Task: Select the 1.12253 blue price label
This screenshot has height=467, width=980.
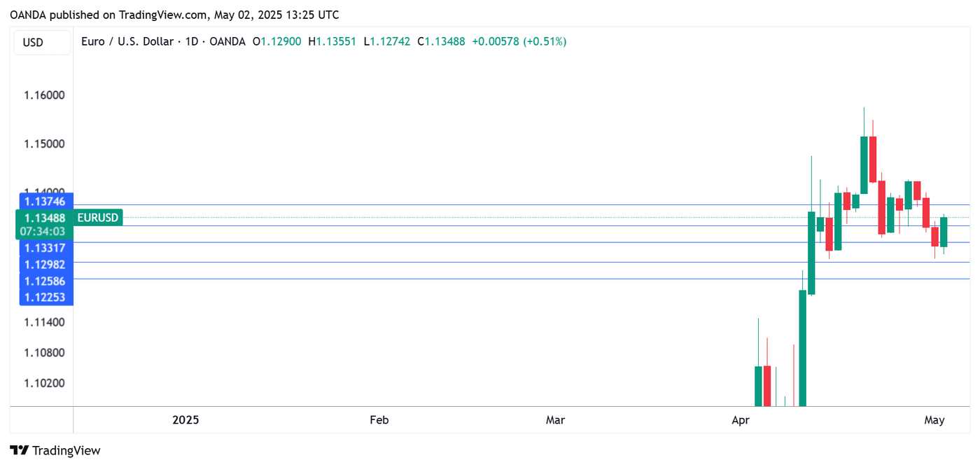Action: point(45,298)
